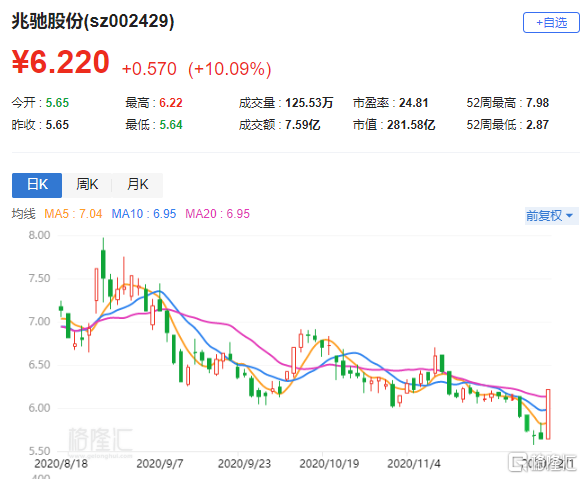This screenshot has height=479, width=583.
Task: Click the 今开 opening price 5.65
Action: [x=57, y=103]
